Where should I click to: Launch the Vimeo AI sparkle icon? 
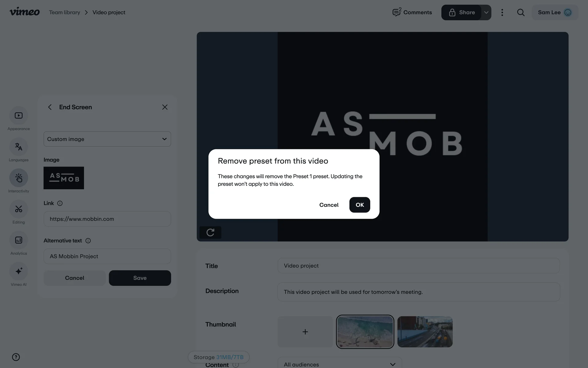pyautogui.click(x=19, y=271)
